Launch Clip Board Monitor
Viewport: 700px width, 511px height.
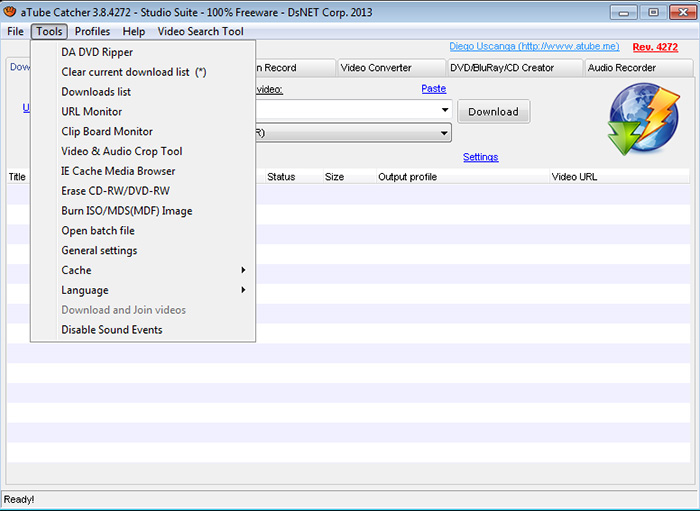point(143,132)
